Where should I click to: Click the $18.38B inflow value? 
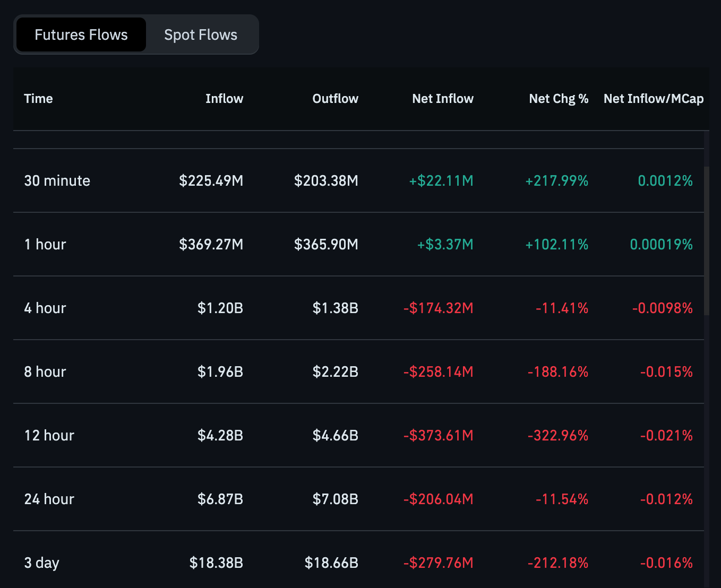216,563
